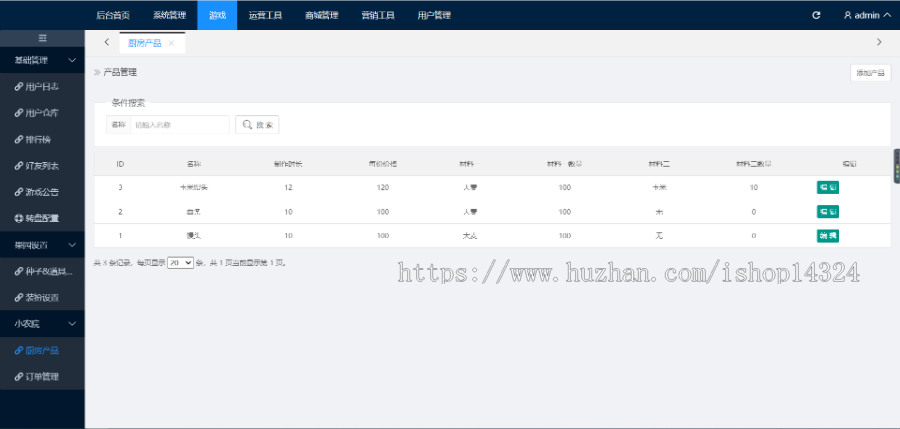Open 系统管理 in top navigation
900x429 pixels.
point(169,16)
